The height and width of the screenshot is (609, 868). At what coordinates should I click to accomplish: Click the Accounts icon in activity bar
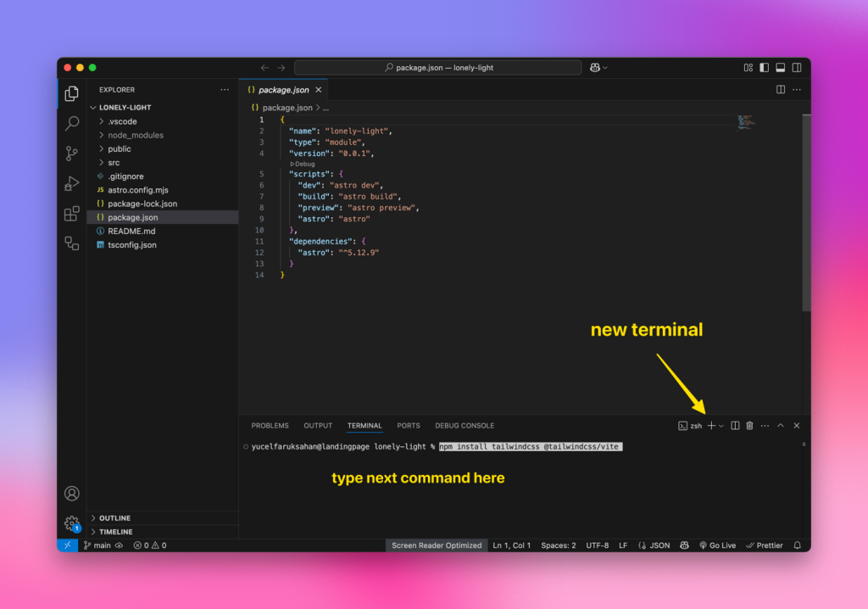[x=72, y=494]
